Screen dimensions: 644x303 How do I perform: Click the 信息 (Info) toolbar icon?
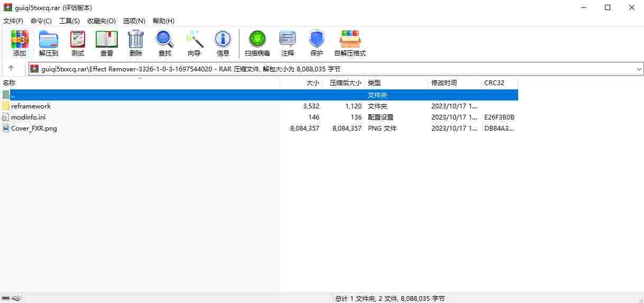pyautogui.click(x=223, y=39)
